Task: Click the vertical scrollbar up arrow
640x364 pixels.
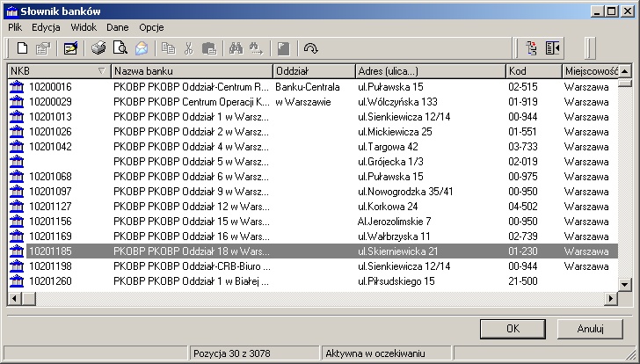Action: (624, 71)
